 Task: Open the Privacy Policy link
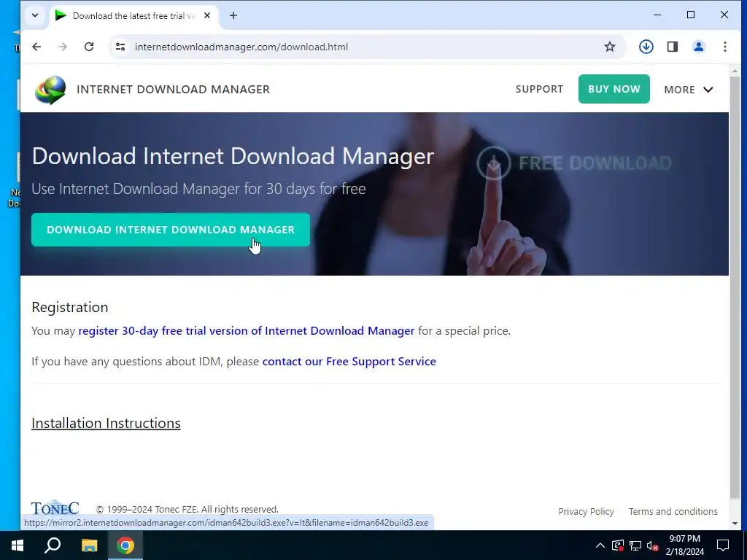coord(586,511)
